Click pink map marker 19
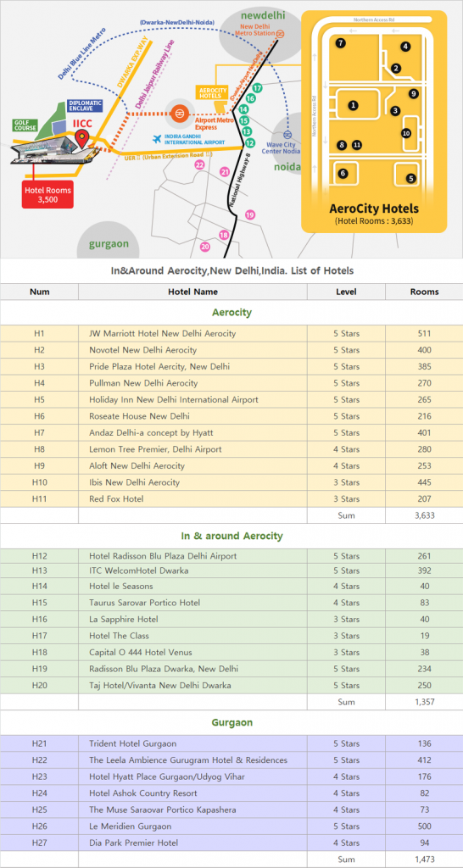Screen dimensions: 463x868 [x=250, y=214]
